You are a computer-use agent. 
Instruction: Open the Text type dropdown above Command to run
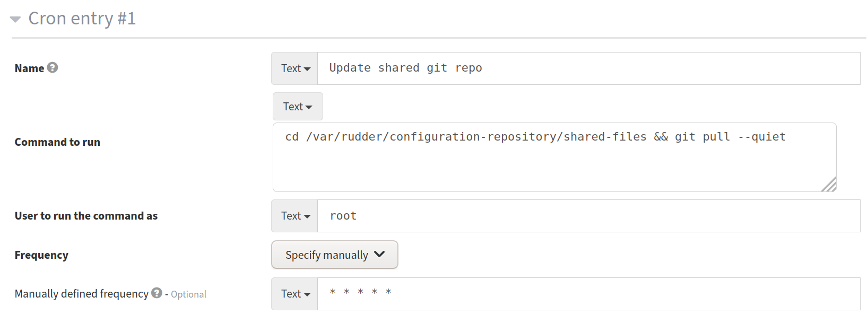click(297, 106)
